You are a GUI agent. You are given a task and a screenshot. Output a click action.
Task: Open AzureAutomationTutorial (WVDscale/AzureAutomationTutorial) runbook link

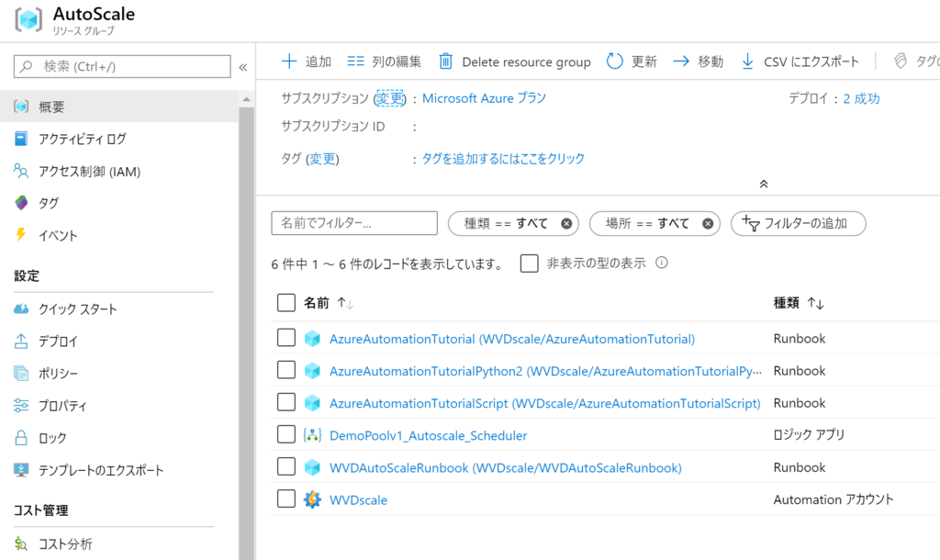[512, 340]
